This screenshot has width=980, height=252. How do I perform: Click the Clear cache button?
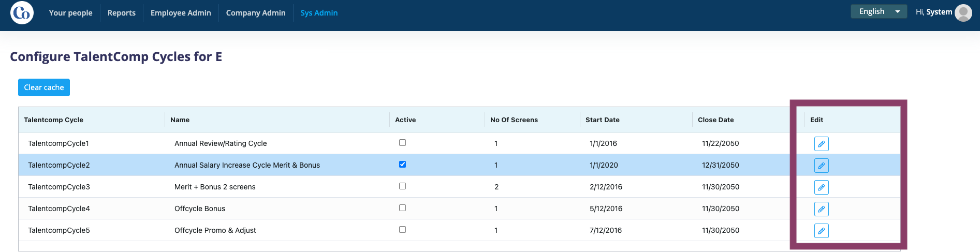coord(44,87)
